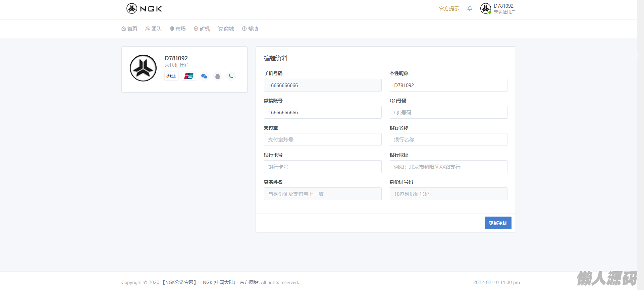Click the WeChat icon in profile card
644x290 pixels.
point(204,76)
